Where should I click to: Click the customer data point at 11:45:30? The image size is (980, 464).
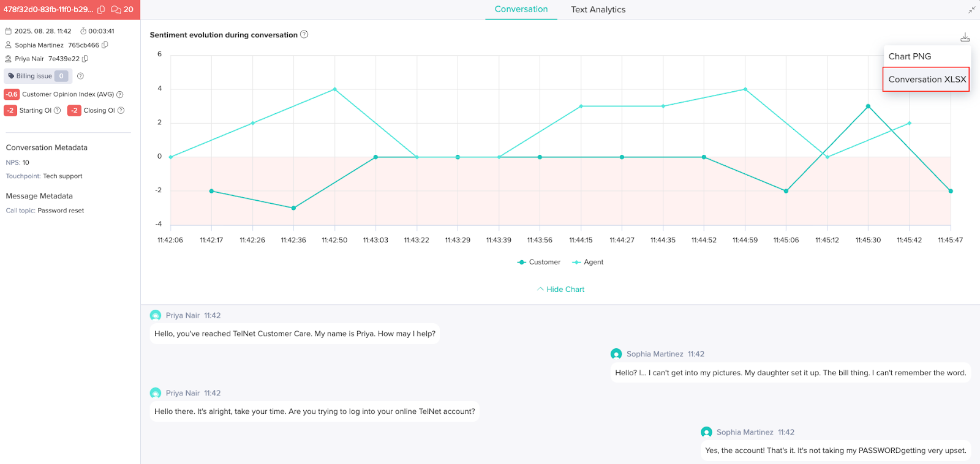868,107
